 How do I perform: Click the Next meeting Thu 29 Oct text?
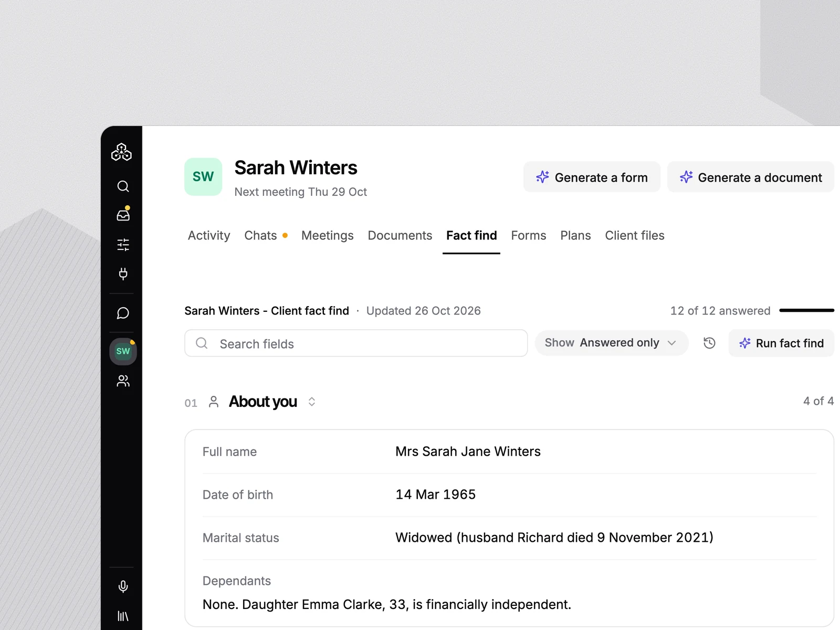[300, 192]
